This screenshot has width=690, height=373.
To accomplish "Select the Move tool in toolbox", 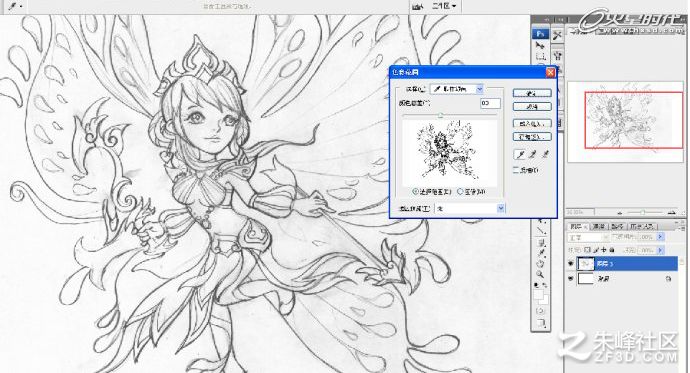I will tap(540, 45).
